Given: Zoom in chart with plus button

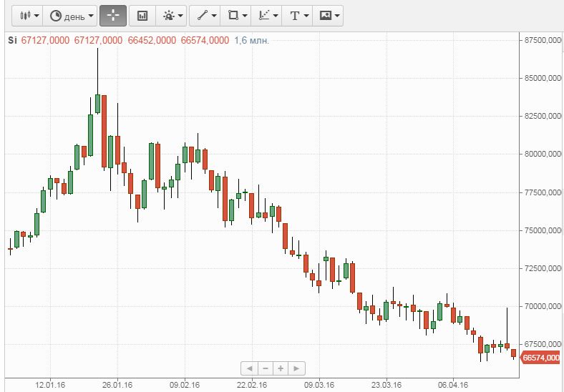Looking at the screenshot, I should click(281, 368).
